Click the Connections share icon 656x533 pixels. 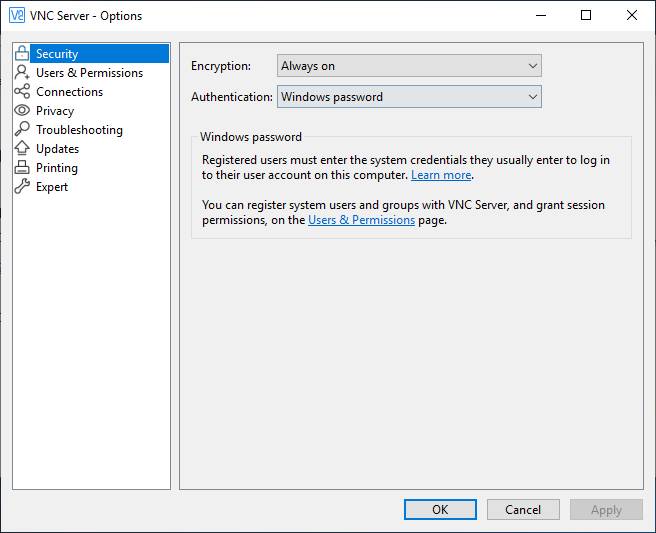(22, 91)
